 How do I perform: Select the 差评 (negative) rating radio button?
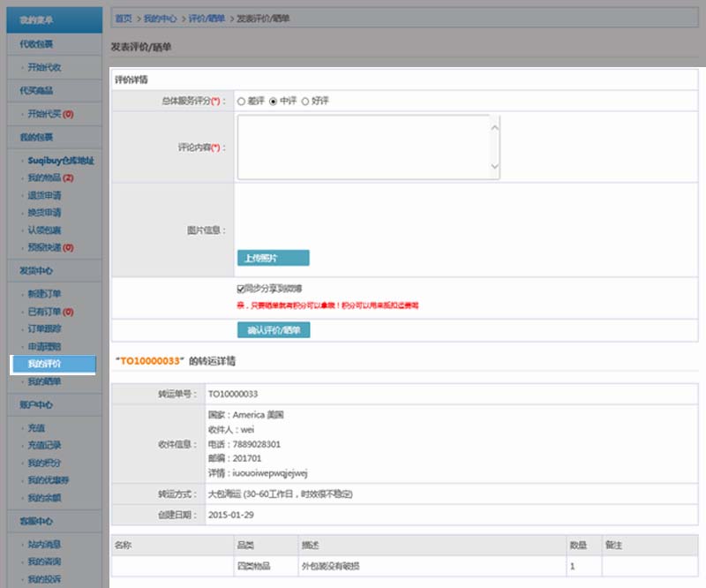(242, 101)
